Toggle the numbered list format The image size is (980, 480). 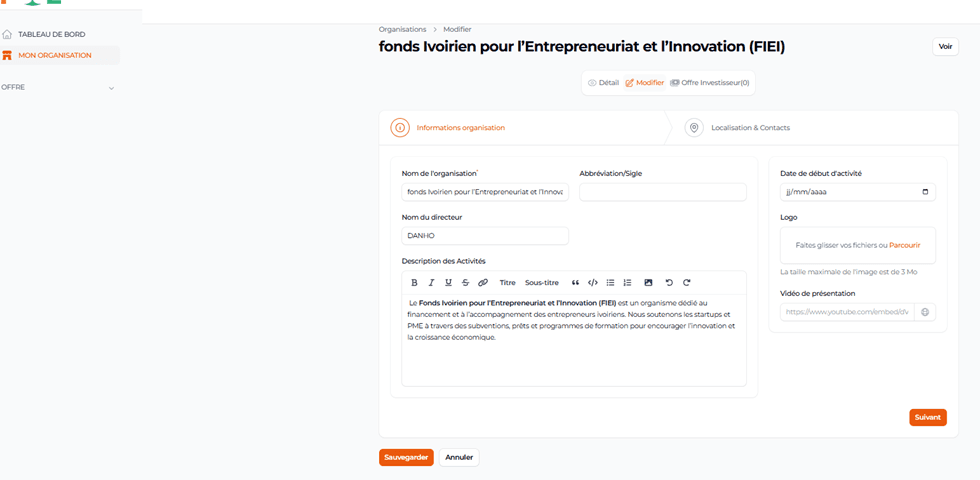[x=627, y=283]
